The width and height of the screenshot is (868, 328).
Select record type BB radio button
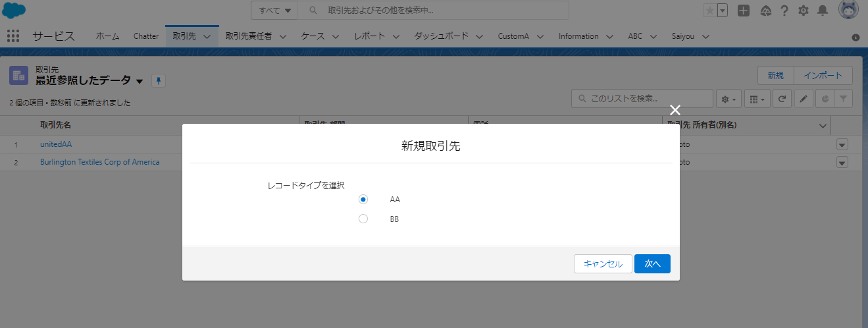point(363,219)
